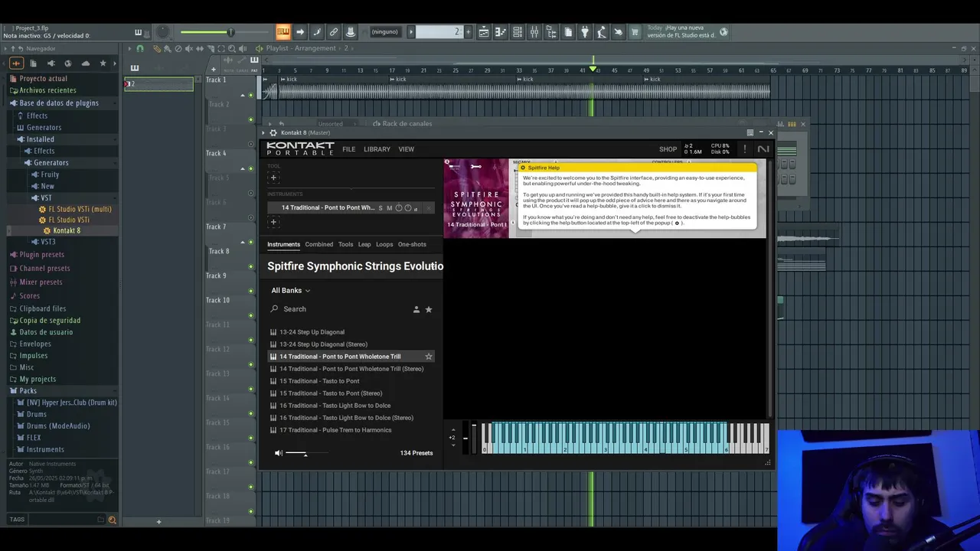Switch to the Loops tab in Kontakt
The height and width of the screenshot is (551, 980).
pos(384,244)
